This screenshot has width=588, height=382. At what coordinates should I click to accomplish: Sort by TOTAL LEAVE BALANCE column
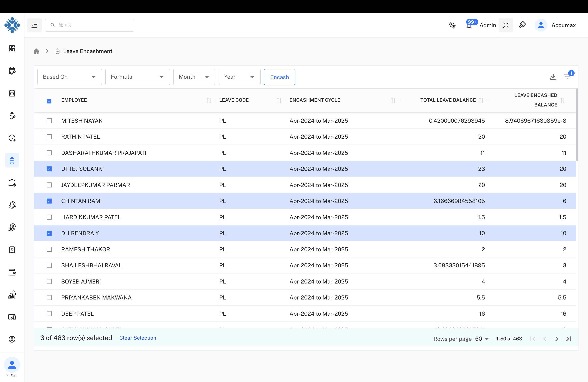pyautogui.click(x=448, y=100)
